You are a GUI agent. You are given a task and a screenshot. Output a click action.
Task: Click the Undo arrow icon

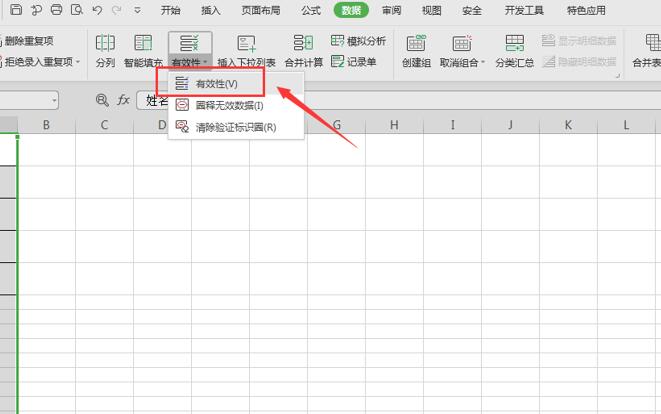(97, 10)
